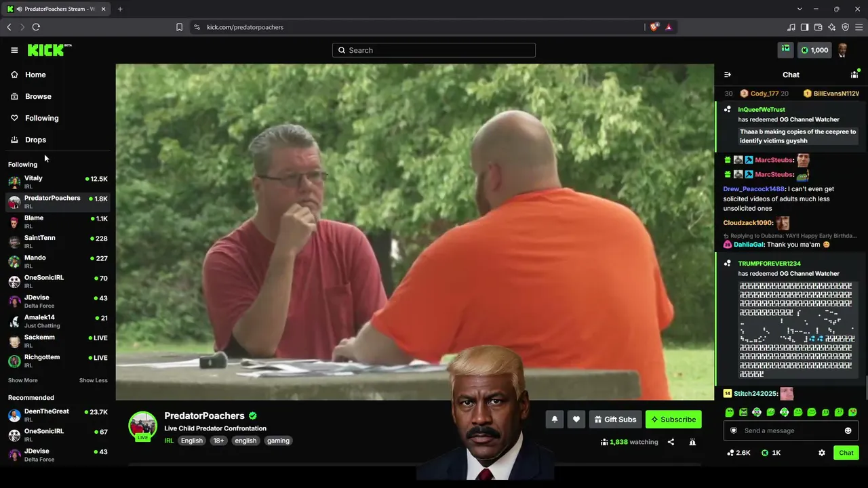Collapse the chat panel
This screenshot has height=488, width=868.
click(x=728, y=75)
